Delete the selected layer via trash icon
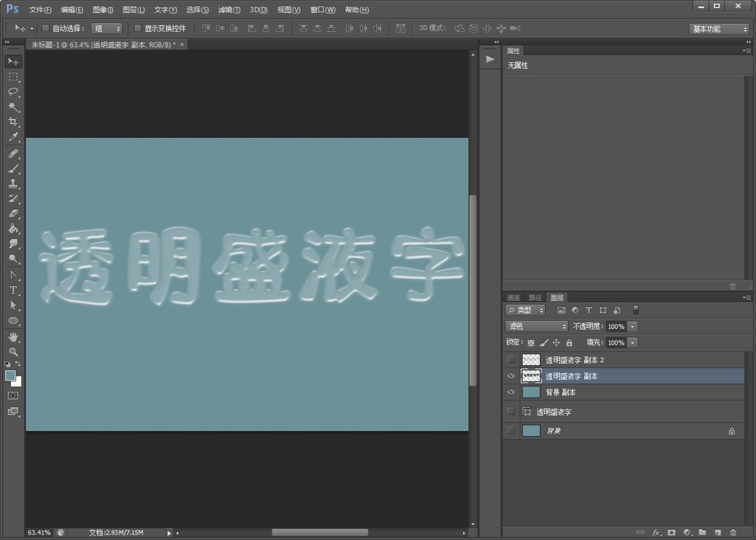This screenshot has width=756, height=540. point(733,532)
